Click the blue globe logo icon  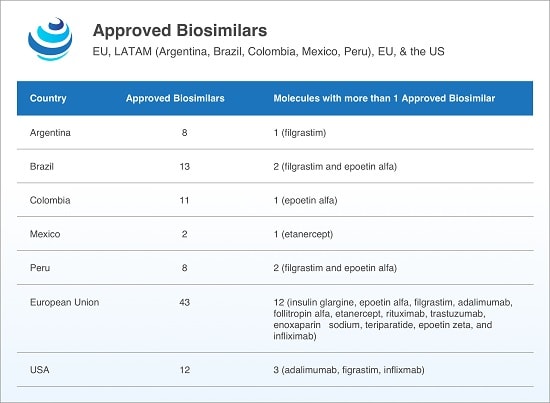50,39
